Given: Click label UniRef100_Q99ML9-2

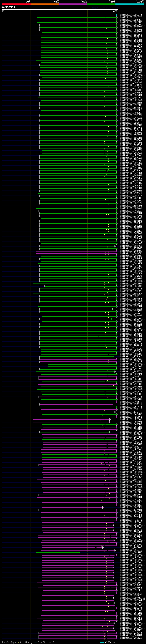Looking at the screenshot, I should [x=132, y=598].
